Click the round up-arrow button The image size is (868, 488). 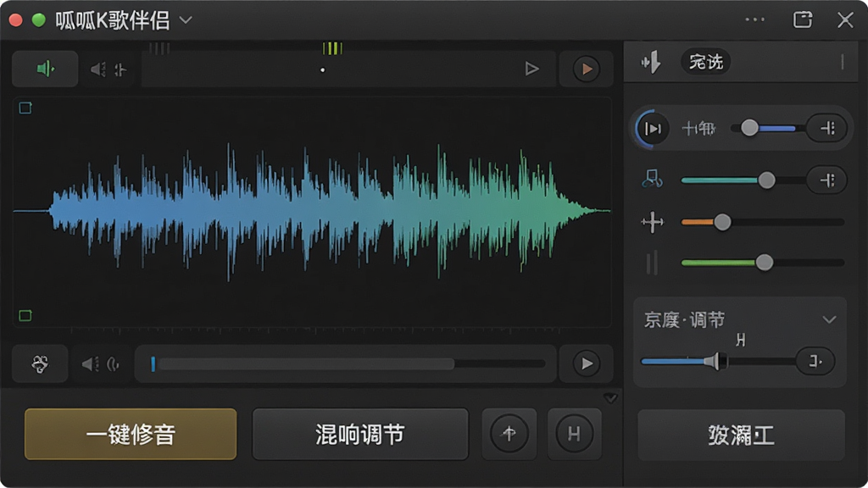(x=509, y=434)
